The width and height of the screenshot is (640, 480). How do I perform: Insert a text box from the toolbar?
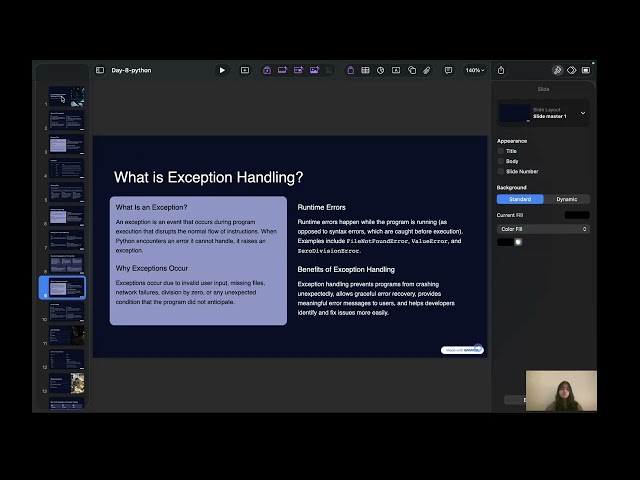pos(396,70)
